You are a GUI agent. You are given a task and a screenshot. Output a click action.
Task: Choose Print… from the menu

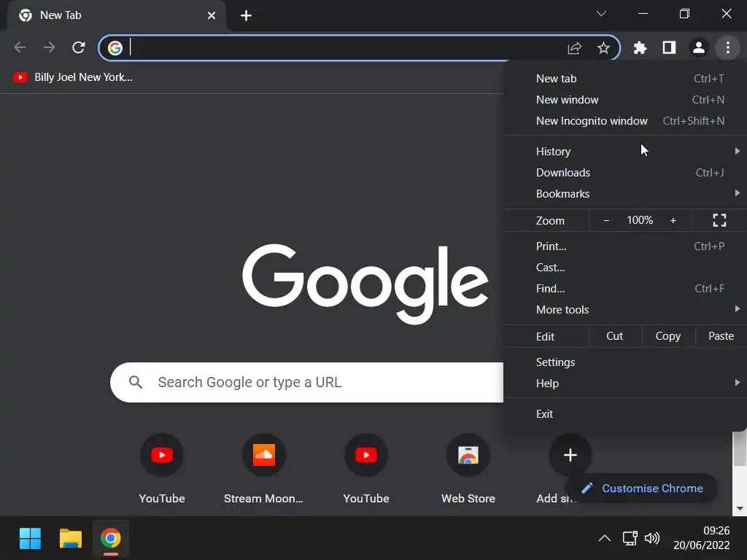625,246
